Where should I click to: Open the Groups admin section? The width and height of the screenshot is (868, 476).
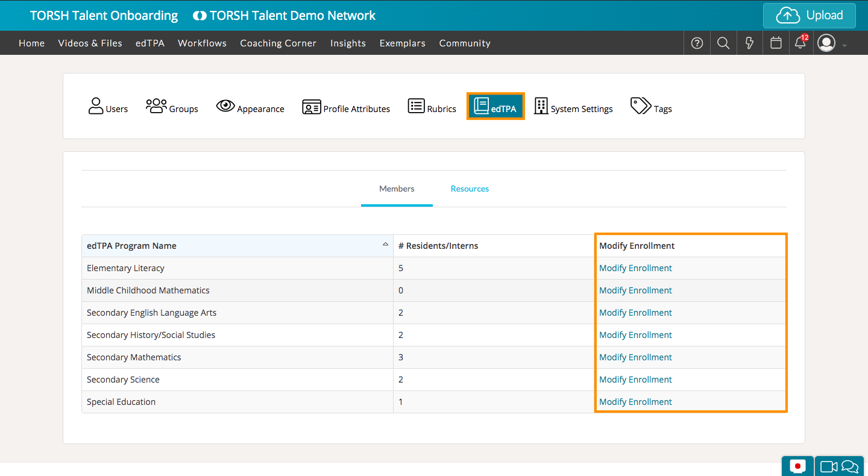[x=172, y=107]
